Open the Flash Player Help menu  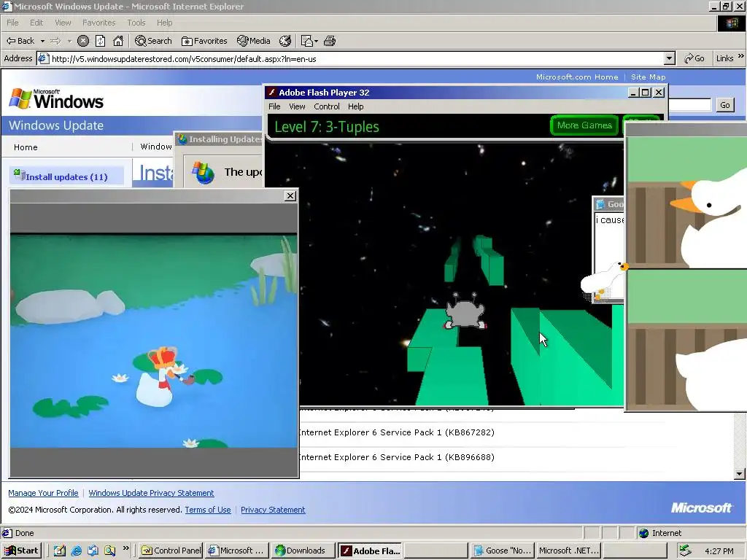(x=355, y=106)
